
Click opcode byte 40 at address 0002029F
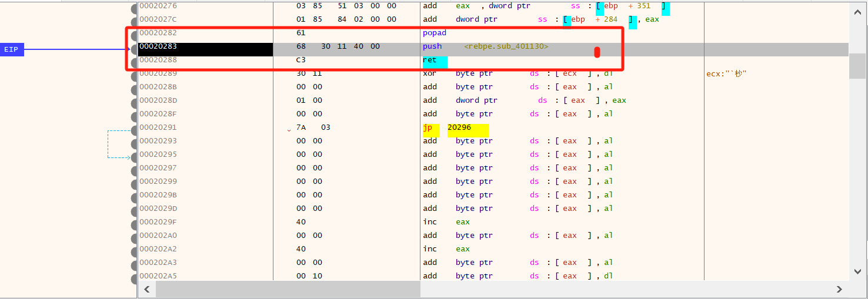tap(301, 222)
